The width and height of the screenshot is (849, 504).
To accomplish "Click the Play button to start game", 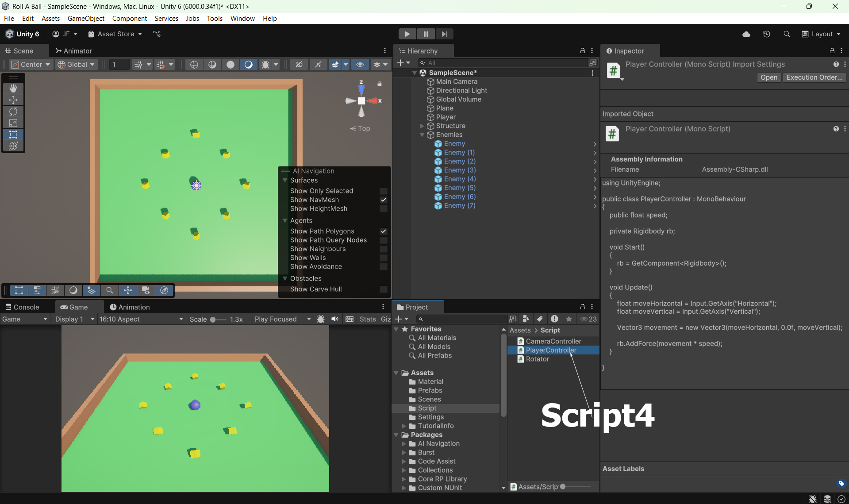I will [407, 34].
